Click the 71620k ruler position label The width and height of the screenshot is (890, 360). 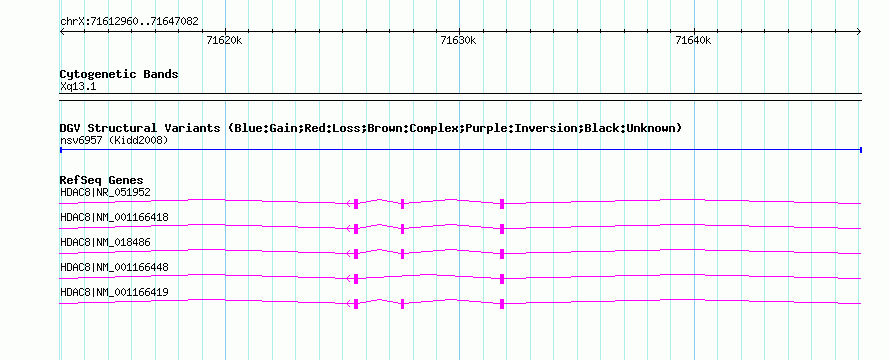click(224, 40)
